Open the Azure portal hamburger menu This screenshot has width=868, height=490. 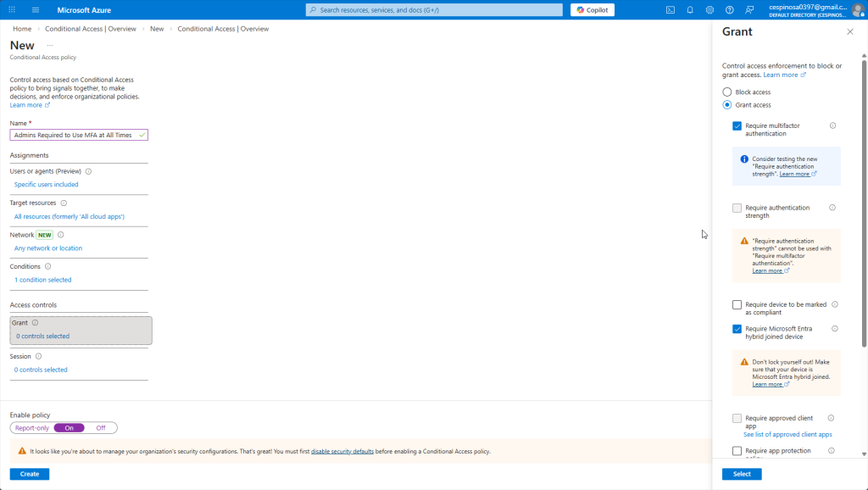click(35, 9)
